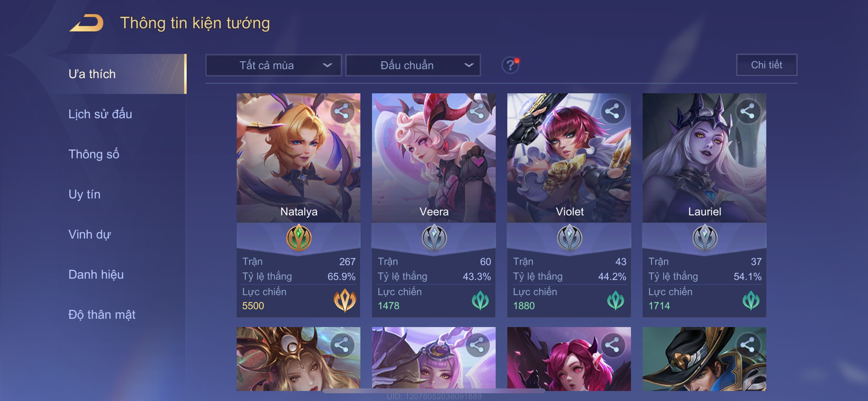Share the Veera hero card
Image resolution: width=868 pixels, height=401 pixels.
point(477,111)
